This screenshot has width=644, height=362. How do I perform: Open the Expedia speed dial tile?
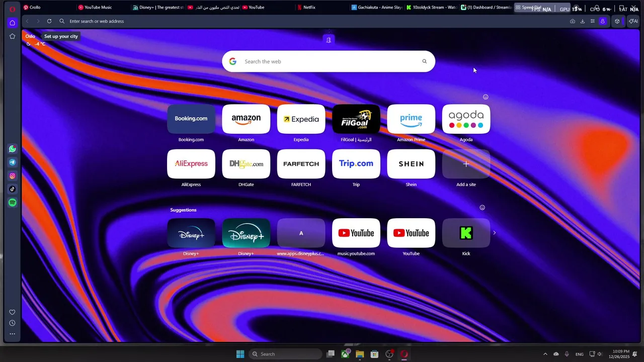pos(301,119)
